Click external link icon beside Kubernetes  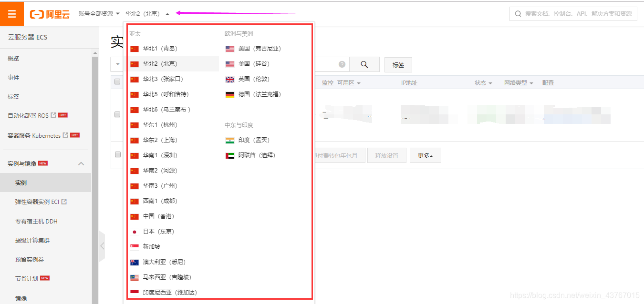pos(65,135)
